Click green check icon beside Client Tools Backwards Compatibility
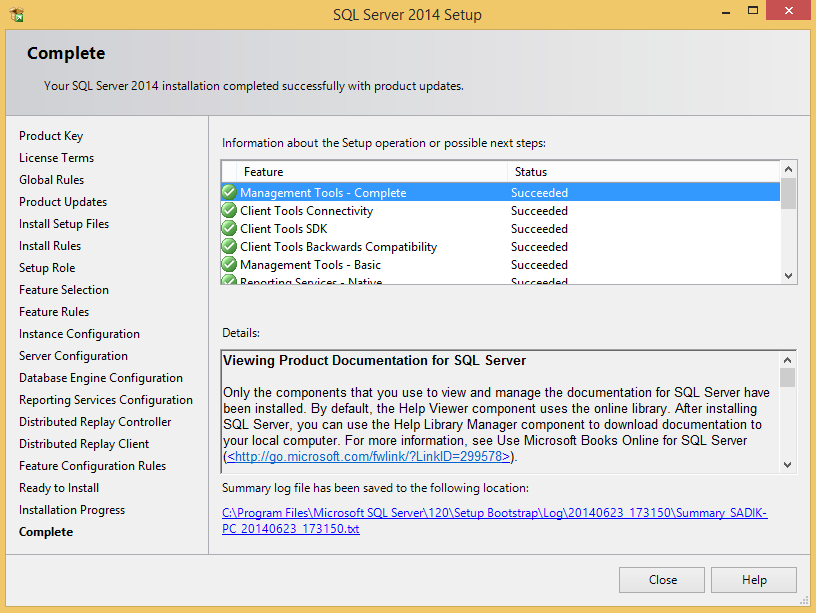 229,246
